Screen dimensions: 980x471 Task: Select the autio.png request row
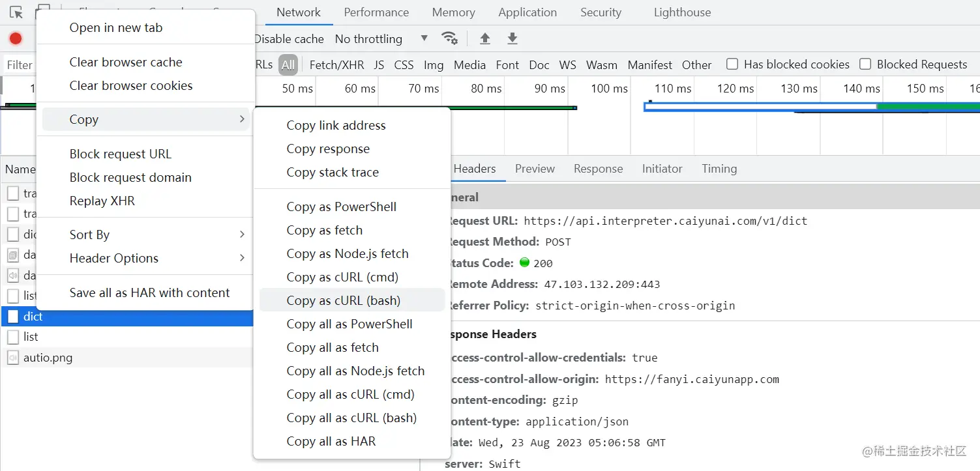pos(127,358)
